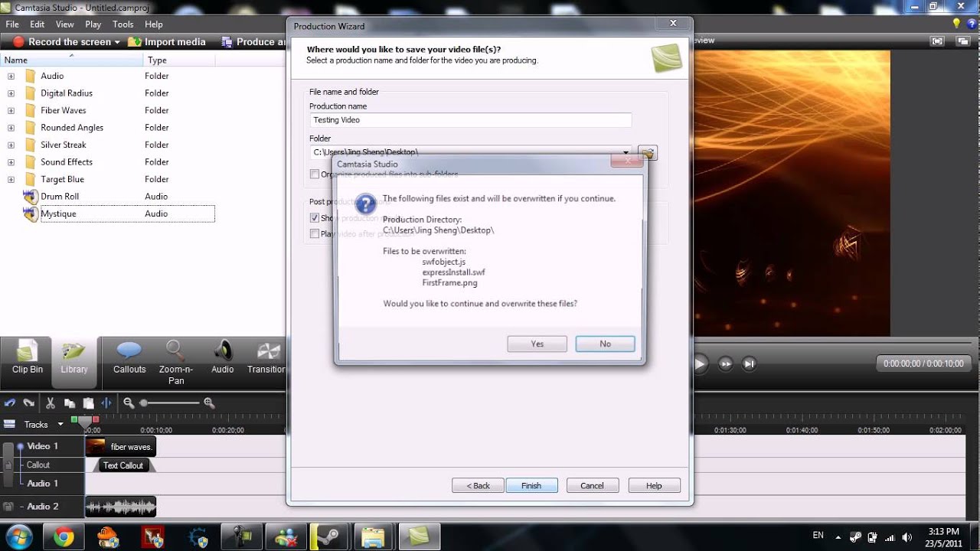Expand the Target Blue folder
The width and height of the screenshot is (980, 551).
11,179
